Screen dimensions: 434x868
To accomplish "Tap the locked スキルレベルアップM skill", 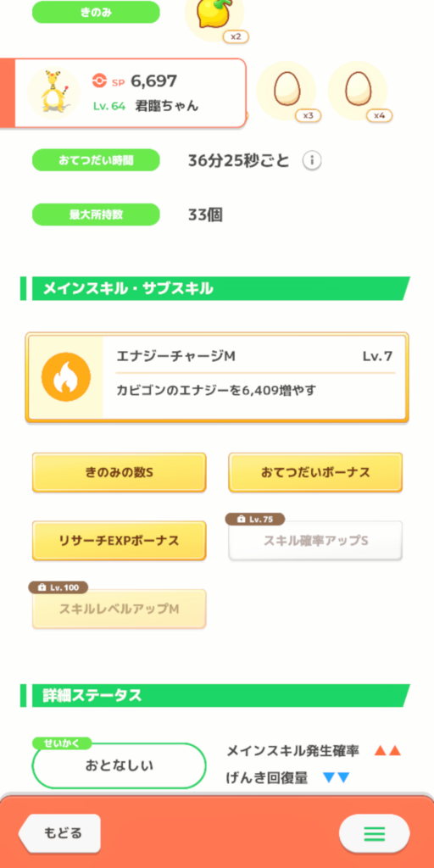I will pos(119,609).
